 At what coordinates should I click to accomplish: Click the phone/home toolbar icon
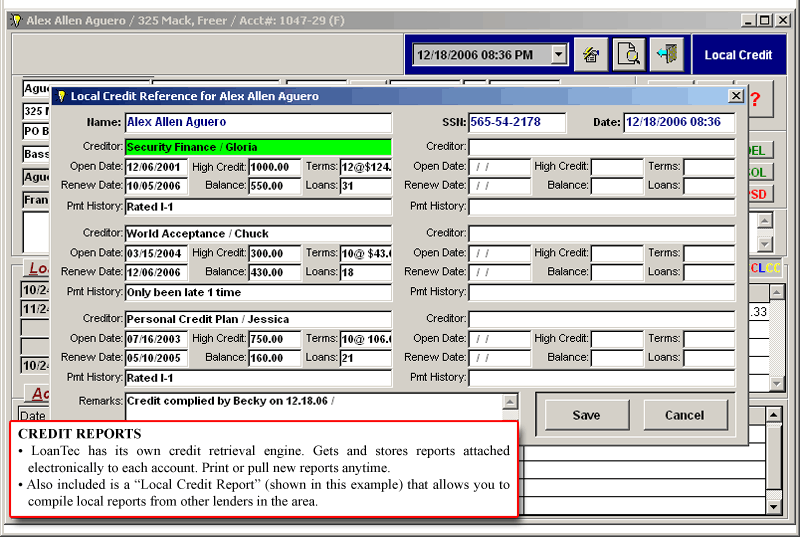point(591,55)
